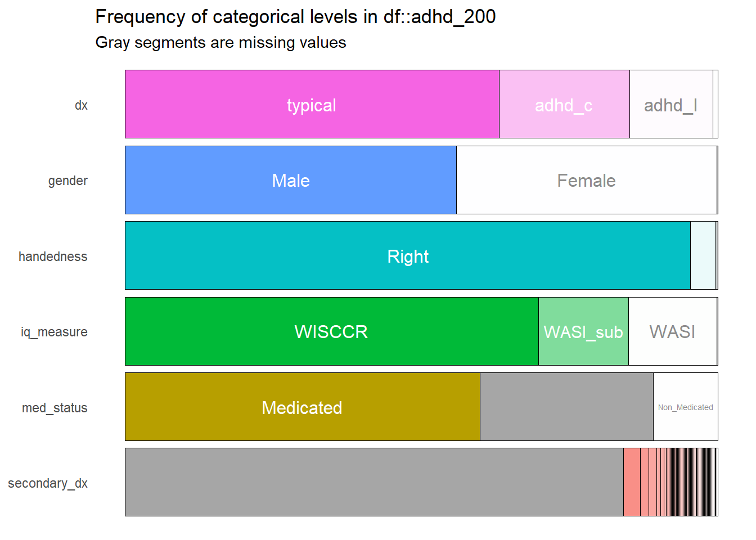Click the 'dx' axis label
The image size is (756, 540).
81,105
